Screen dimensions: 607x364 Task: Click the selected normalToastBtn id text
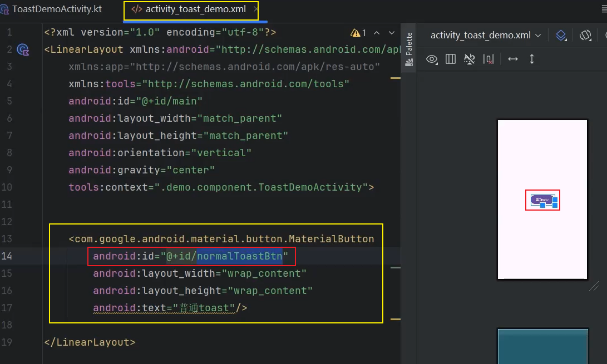[240, 256]
